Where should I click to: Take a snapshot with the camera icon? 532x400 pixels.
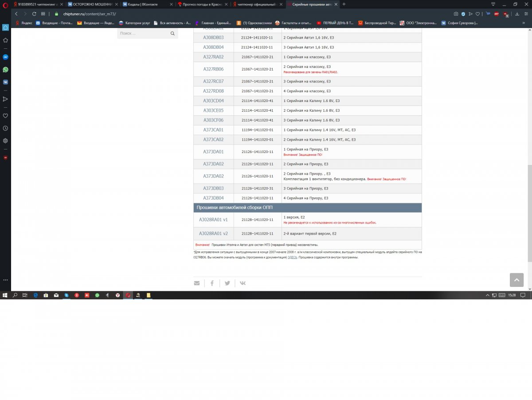pyautogui.click(x=456, y=14)
